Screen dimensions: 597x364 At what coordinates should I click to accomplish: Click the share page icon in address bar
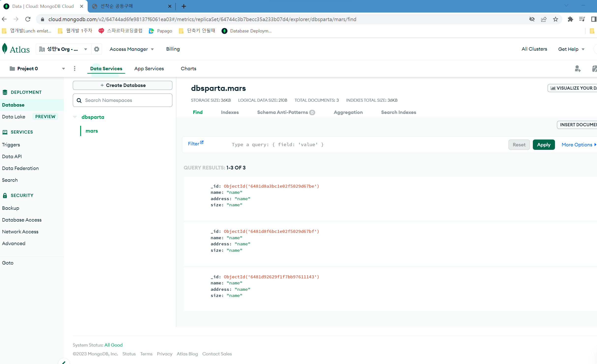[x=544, y=19]
